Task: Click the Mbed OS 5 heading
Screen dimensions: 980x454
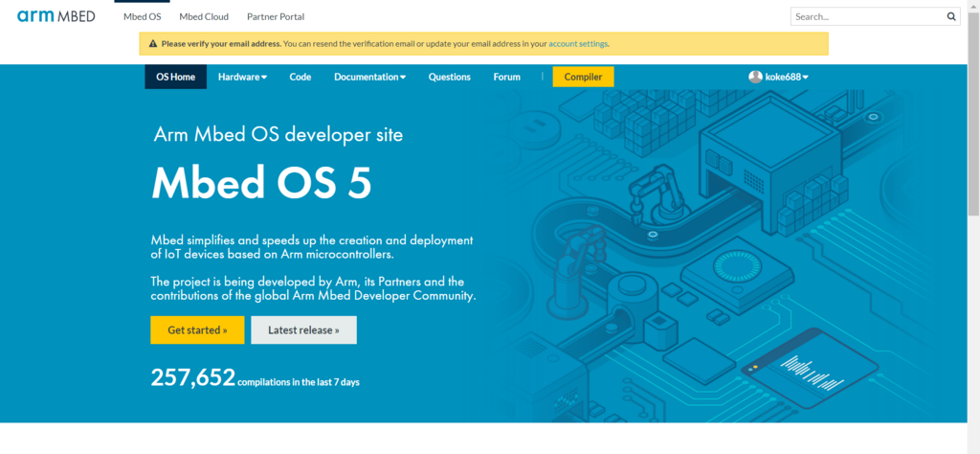Action: [261, 183]
